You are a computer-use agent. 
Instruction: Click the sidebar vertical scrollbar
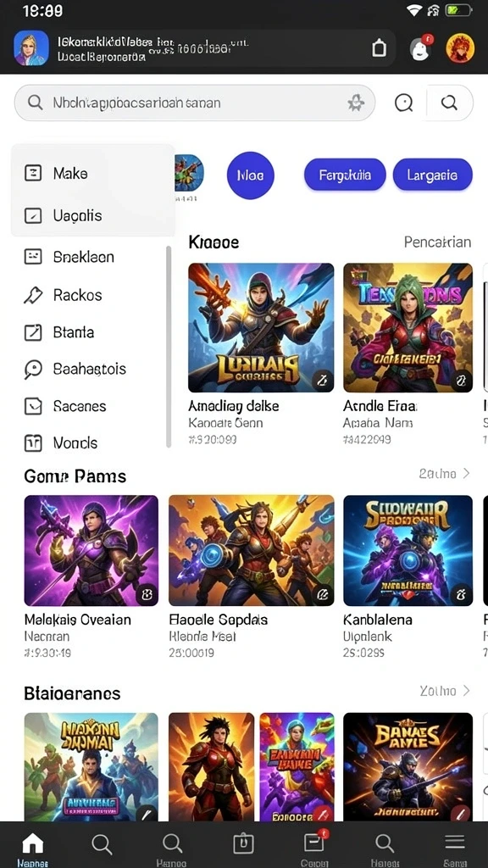169,347
